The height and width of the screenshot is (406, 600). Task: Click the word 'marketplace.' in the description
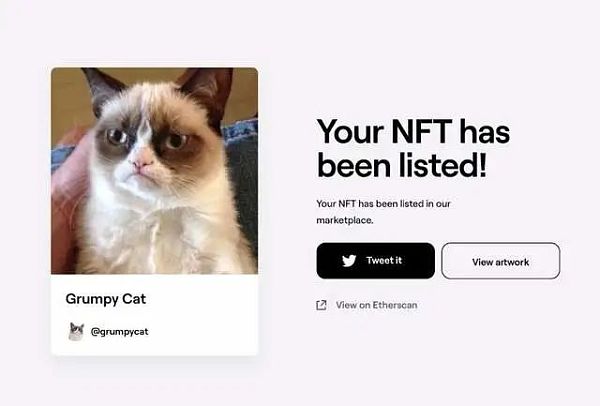pyautogui.click(x=345, y=220)
